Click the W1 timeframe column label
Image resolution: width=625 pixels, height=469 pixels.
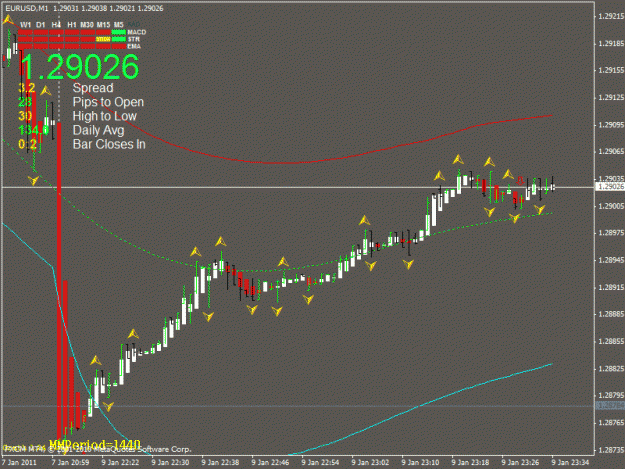coord(26,25)
